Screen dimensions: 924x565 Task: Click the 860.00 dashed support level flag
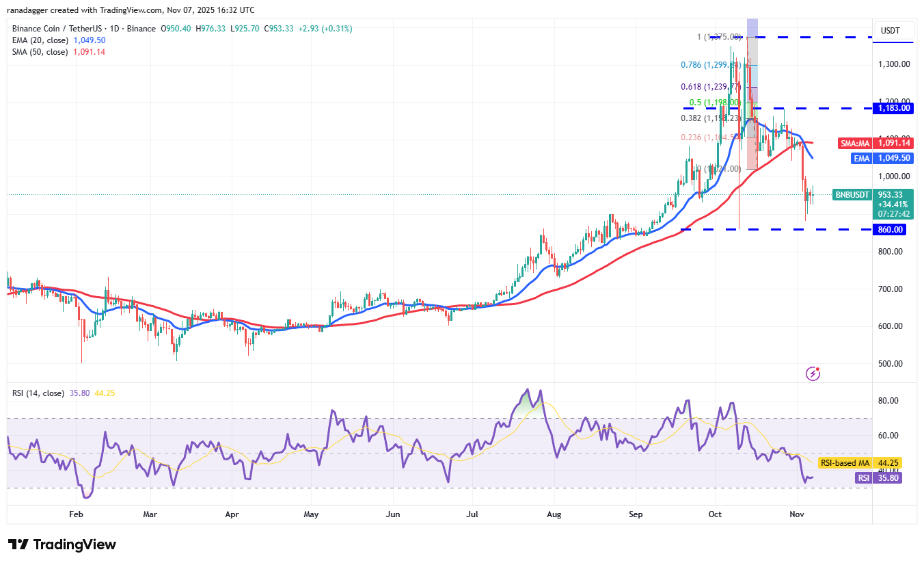(891, 229)
